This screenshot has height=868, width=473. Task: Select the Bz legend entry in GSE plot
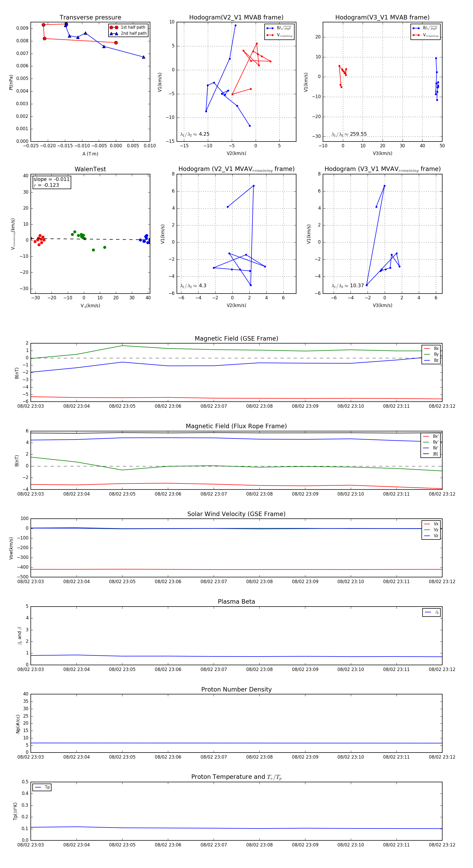point(431,360)
